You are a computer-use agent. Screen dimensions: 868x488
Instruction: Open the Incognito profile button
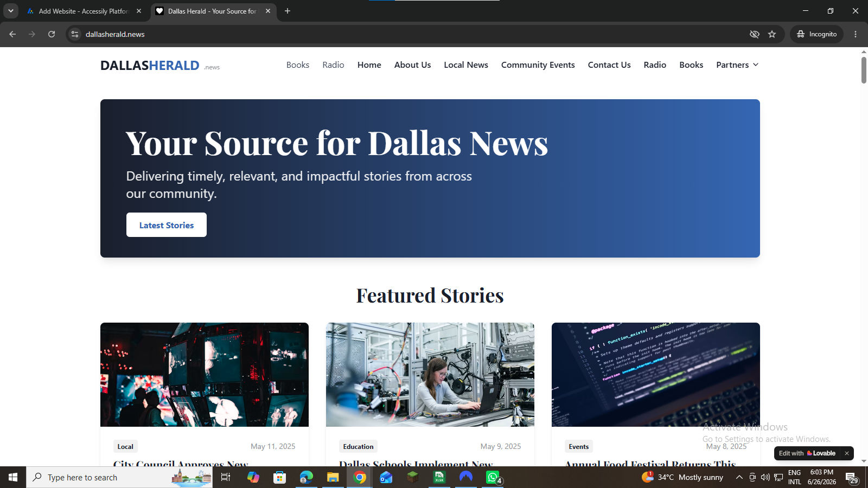click(x=817, y=34)
